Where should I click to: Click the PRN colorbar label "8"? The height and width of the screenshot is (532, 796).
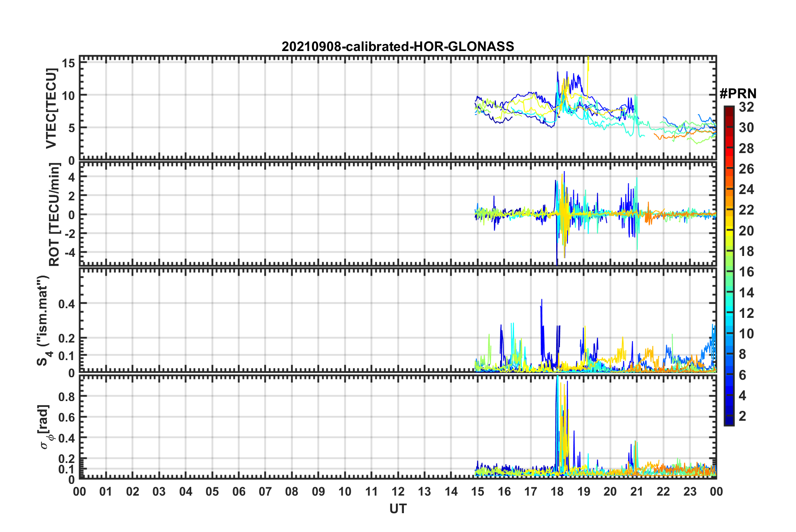coord(743,354)
